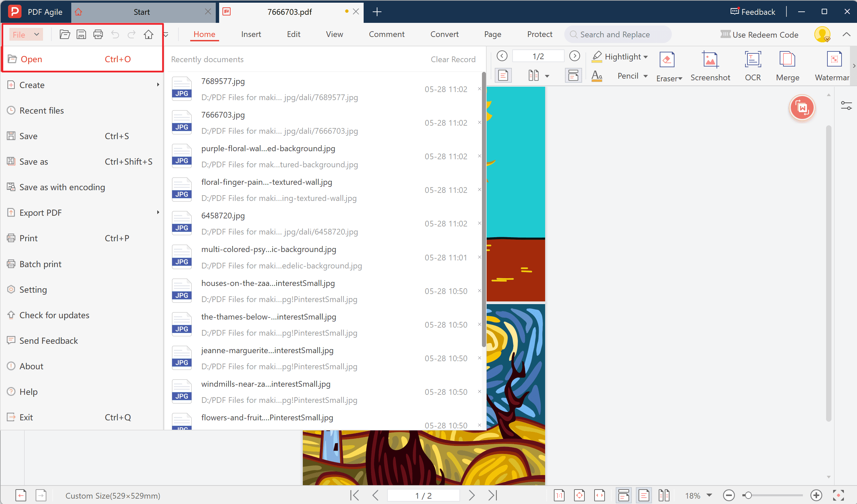Image resolution: width=857 pixels, height=504 pixels.
Task: Open Setting from the File menu
Action: 82,289
